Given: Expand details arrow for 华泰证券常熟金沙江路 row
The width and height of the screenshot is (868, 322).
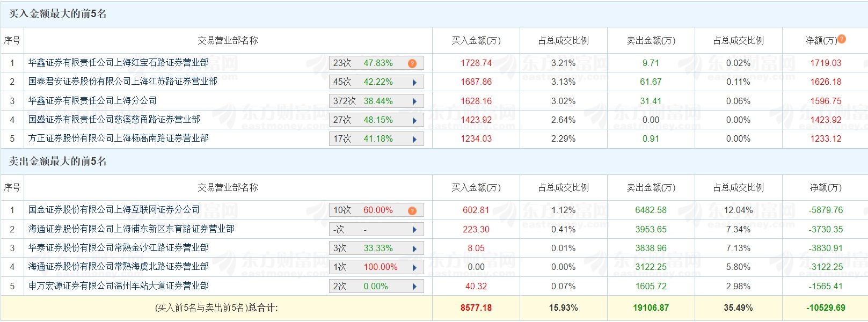Looking at the screenshot, I should coord(414,248).
